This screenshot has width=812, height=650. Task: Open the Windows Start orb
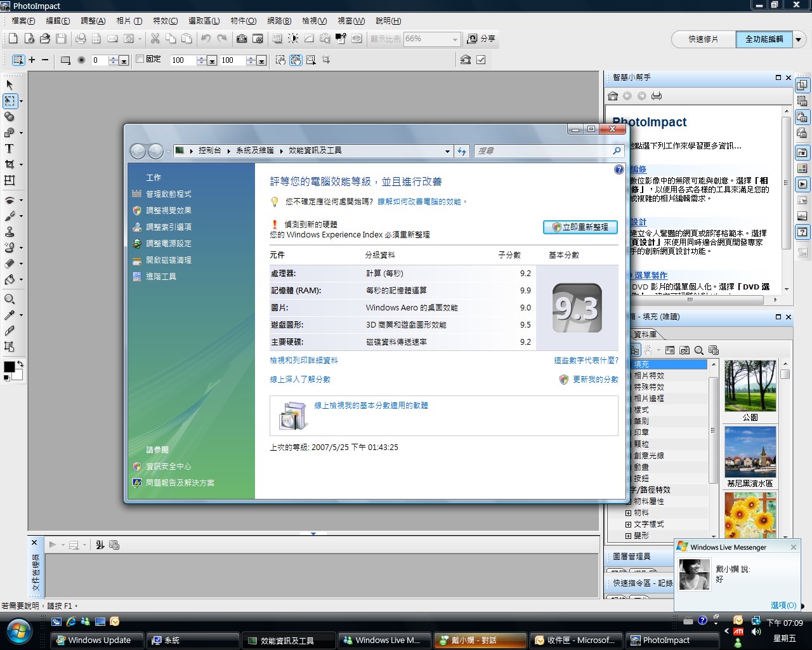tap(20, 632)
